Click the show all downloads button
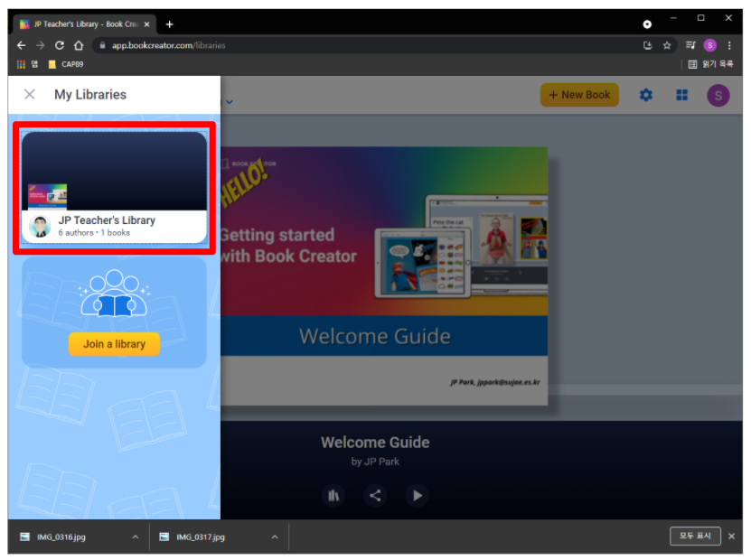 (x=695, y=537)
